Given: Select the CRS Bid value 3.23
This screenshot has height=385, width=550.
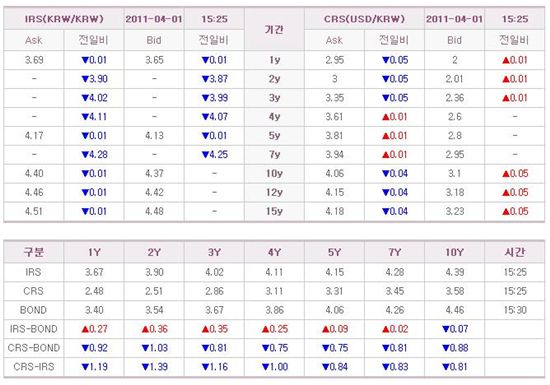Looking at the screenshot, I should (x=455, y=211).
